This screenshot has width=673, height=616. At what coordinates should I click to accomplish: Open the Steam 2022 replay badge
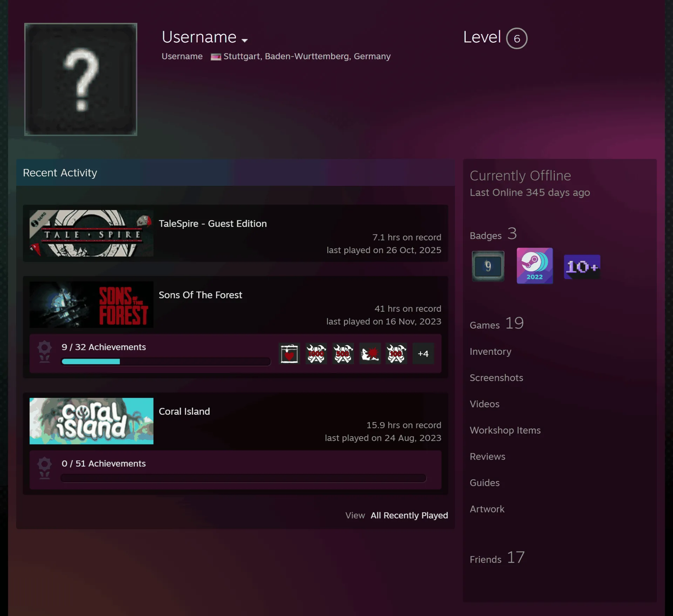click(535, 266)
